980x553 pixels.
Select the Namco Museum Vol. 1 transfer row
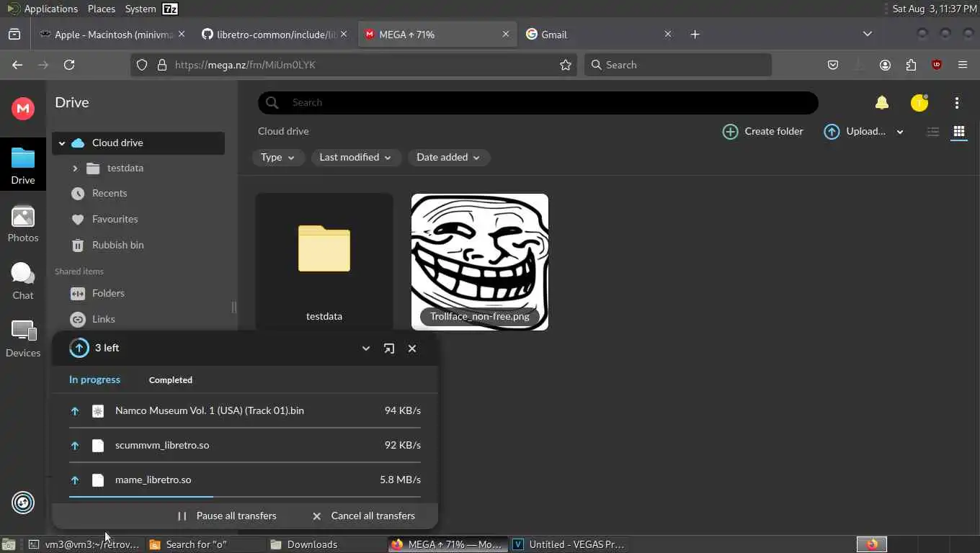245,411
